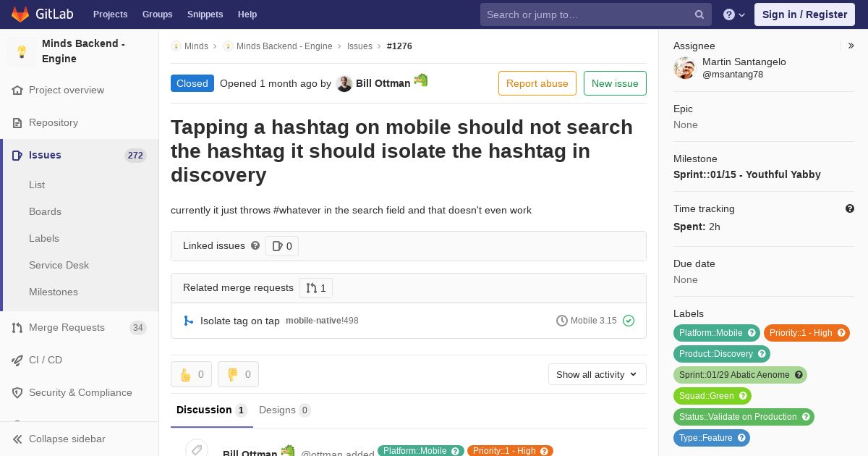Click the Sprint::01/15 - Youthful Yabby milestone
The image size is (868, 456).
746,174
